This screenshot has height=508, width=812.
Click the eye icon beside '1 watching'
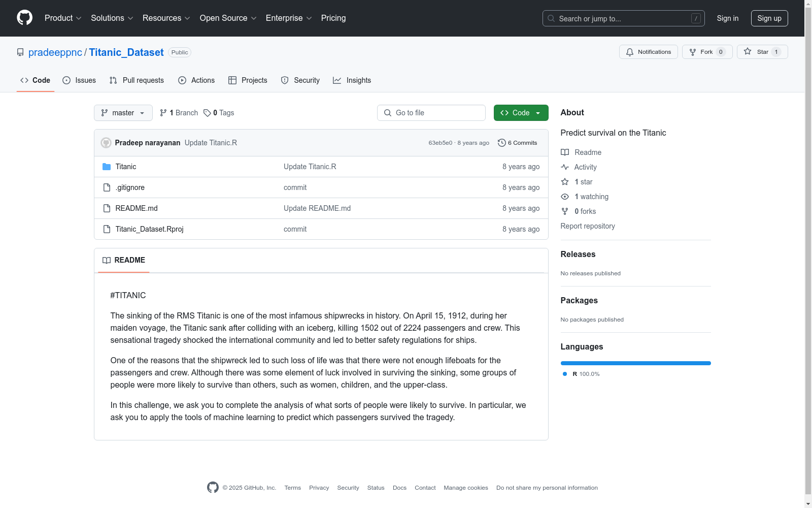point(565,197)
